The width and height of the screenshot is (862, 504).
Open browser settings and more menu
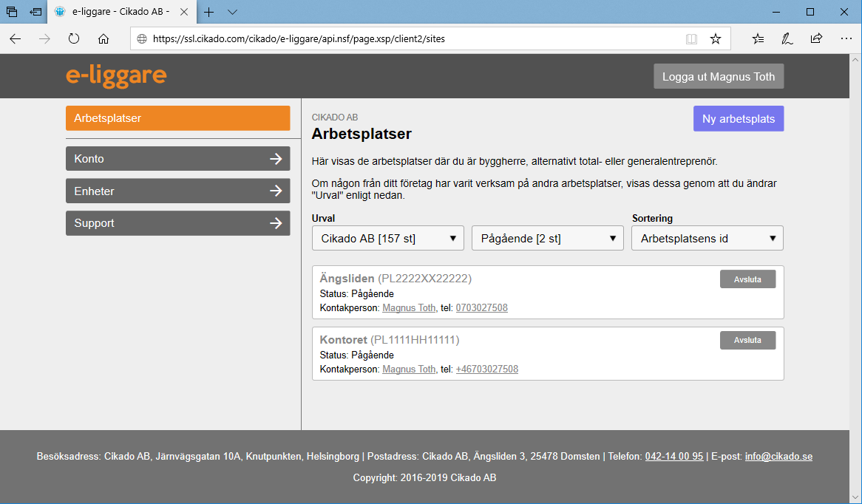[846, 38]
